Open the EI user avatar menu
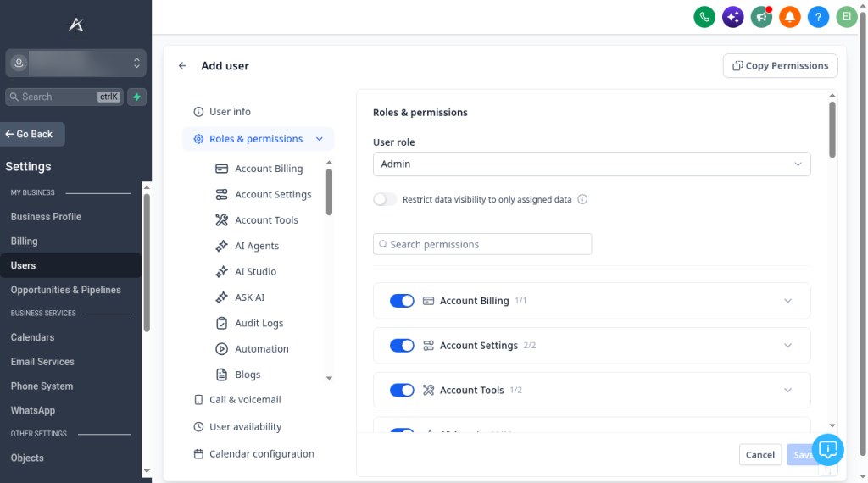The height and width of the screenshot is (483, 868). click(x=847, y=17)
